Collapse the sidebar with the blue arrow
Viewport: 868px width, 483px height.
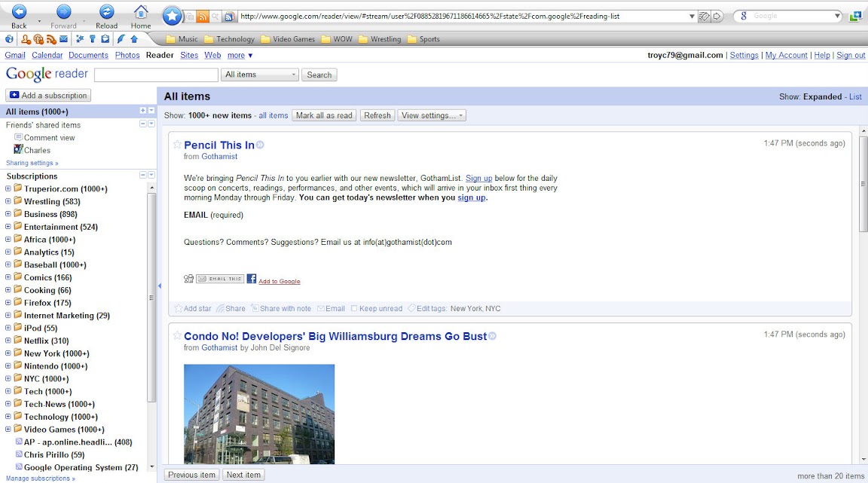pos(160,286)
